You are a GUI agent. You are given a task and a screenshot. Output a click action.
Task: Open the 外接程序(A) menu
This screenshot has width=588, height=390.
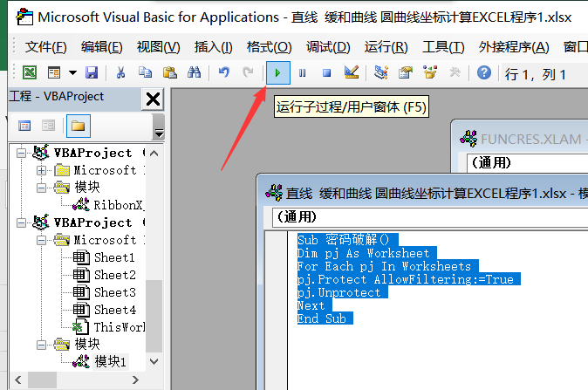(514, 47)
